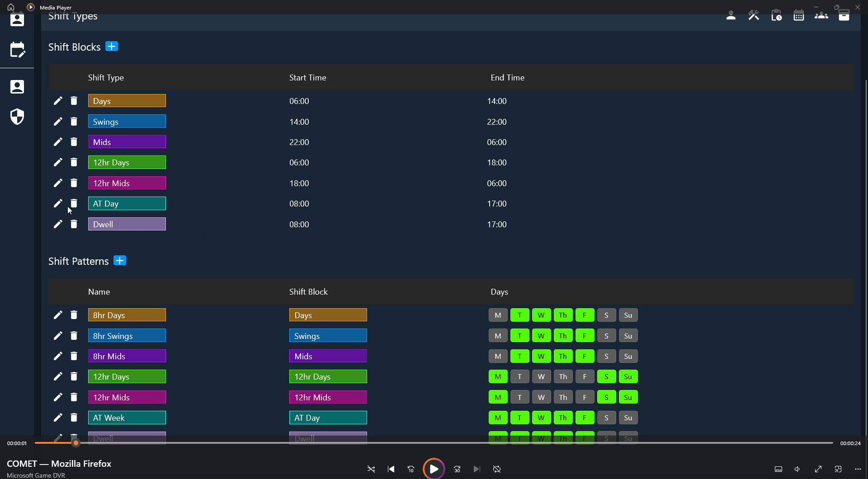
Task: Toggle Friday for AT Week pattern
Action: 585,418
